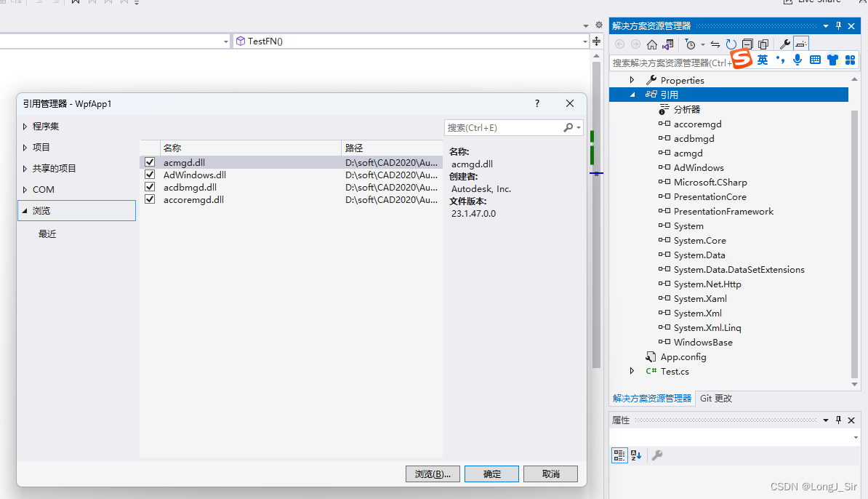This screenshot has height=499, width=868.
Task: Select acdbmgd reference in Solution Explorer
Action: (x=694, y=138)
